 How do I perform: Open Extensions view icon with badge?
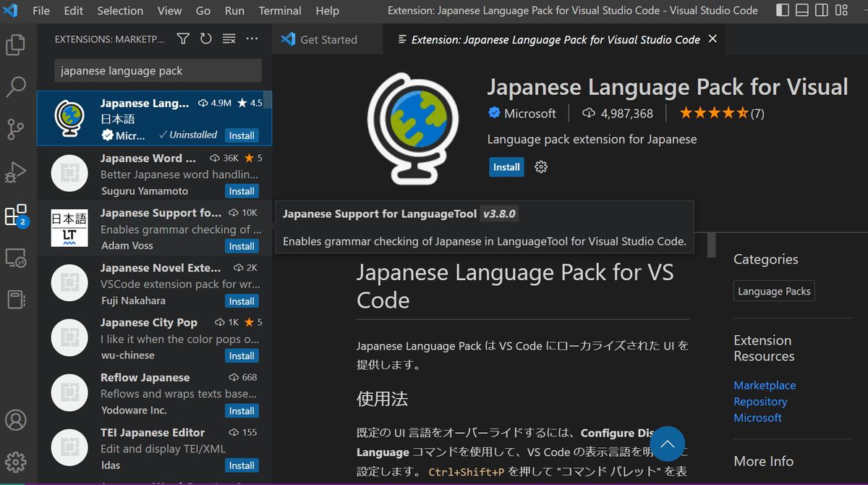pyautogui.click(x=16, y=215)
